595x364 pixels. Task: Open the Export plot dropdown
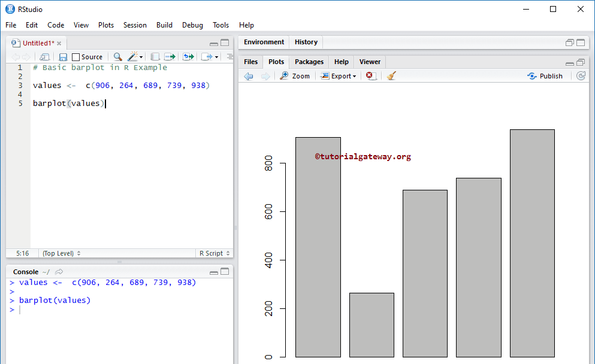click(x=340, y=75)
